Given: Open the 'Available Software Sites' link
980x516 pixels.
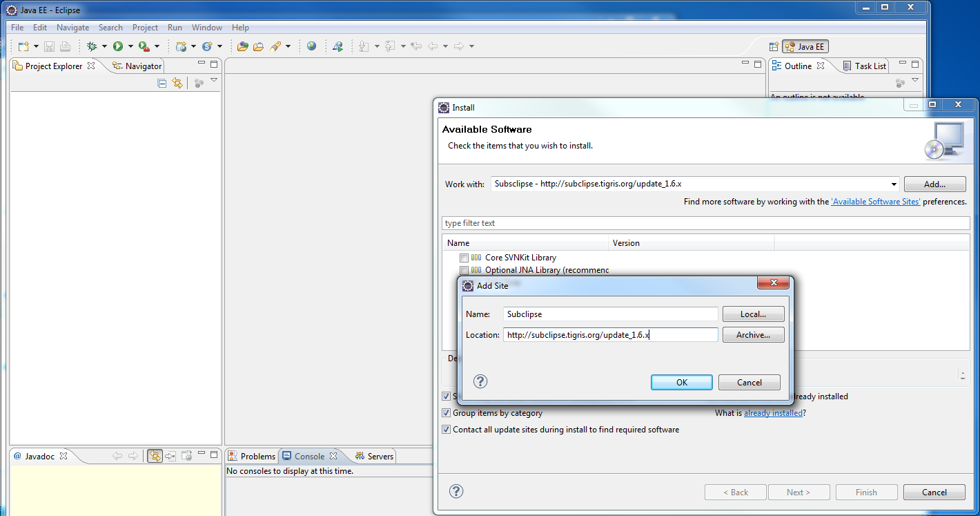Looking at the screenshot, I should coord(876,202).
